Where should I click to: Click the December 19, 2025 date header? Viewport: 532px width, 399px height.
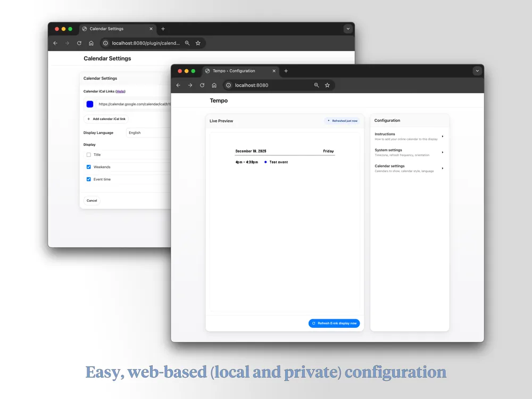[x=251, y=151]
